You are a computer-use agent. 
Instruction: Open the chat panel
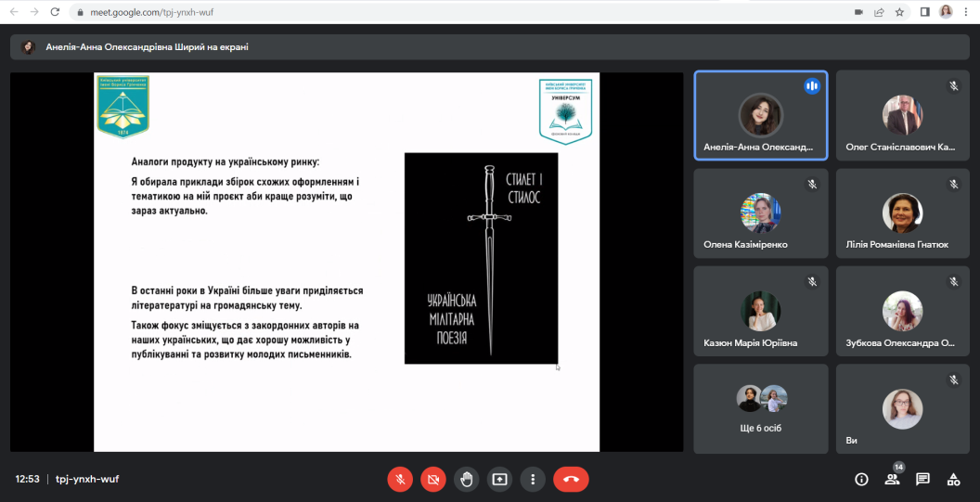[x=922, y=480]
